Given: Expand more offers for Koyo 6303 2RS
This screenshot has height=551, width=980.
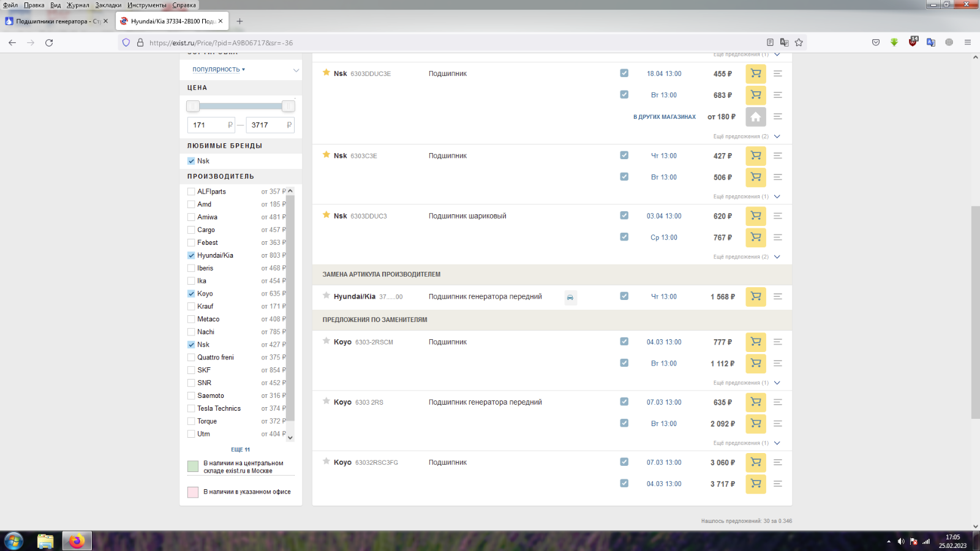Looking at the screenshot, I should 747,443.
